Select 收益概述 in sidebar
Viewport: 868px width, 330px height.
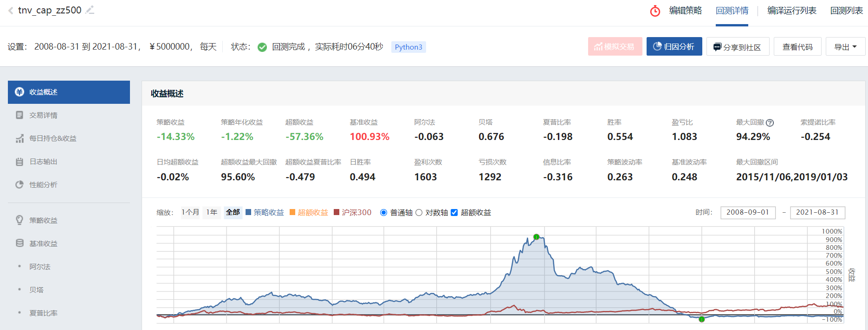pyautogui.click(x=69, y=92)
